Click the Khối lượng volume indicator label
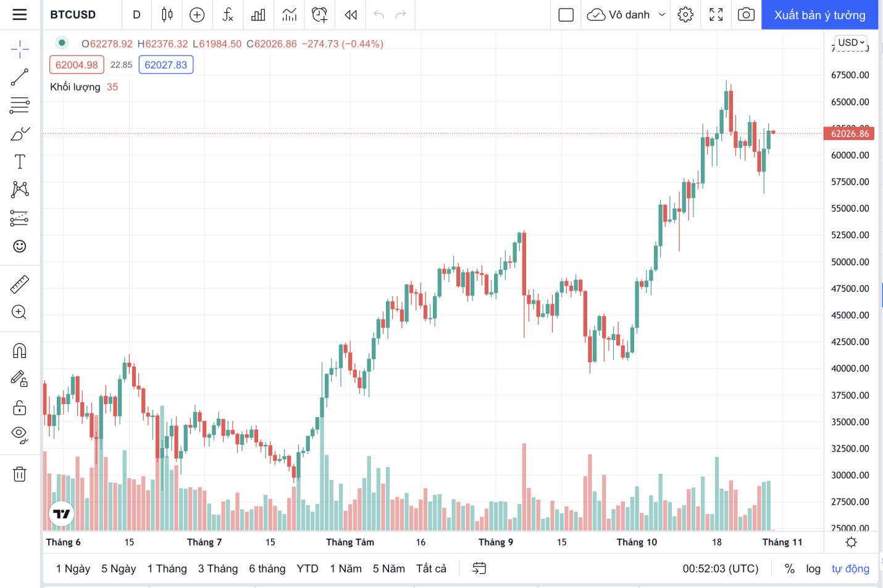The width and height of the screenshot is (883, 588). click(x=75, y=87)
